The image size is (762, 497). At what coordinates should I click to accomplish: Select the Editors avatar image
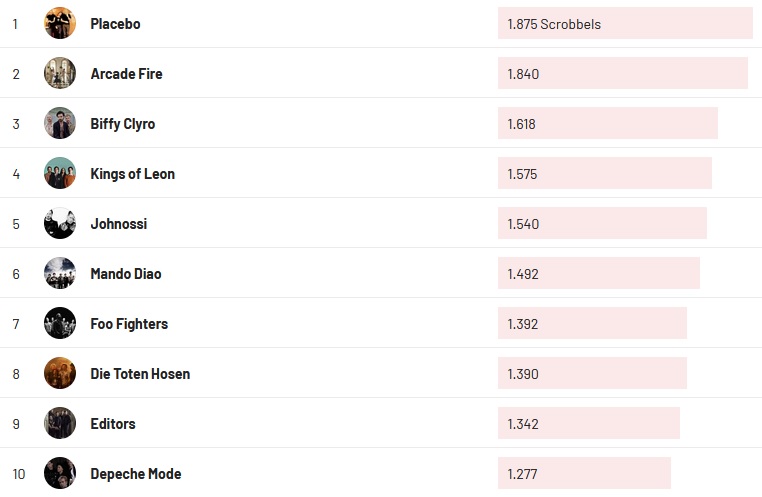click(60, 423)
